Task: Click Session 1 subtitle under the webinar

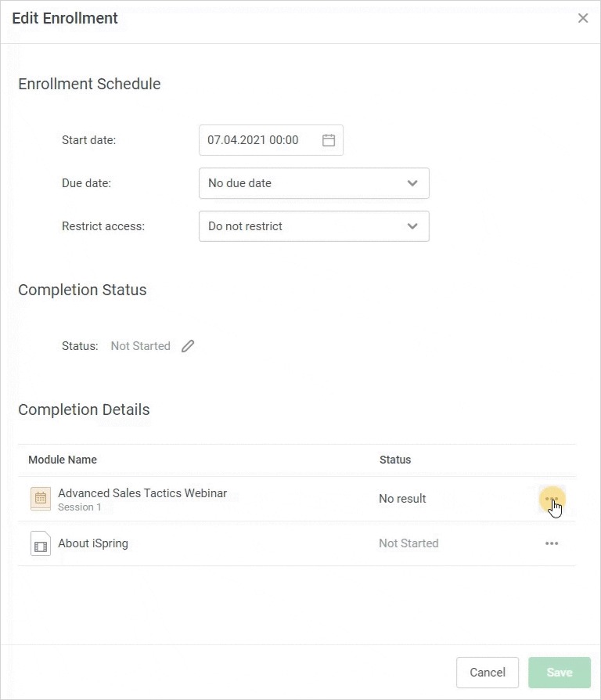Action: coord(80,507)
